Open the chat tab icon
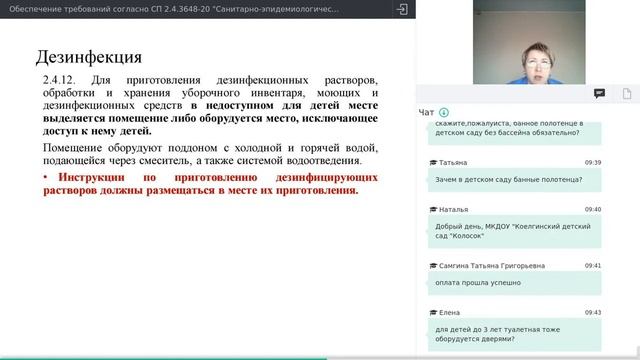 click(x=599, y=94)
